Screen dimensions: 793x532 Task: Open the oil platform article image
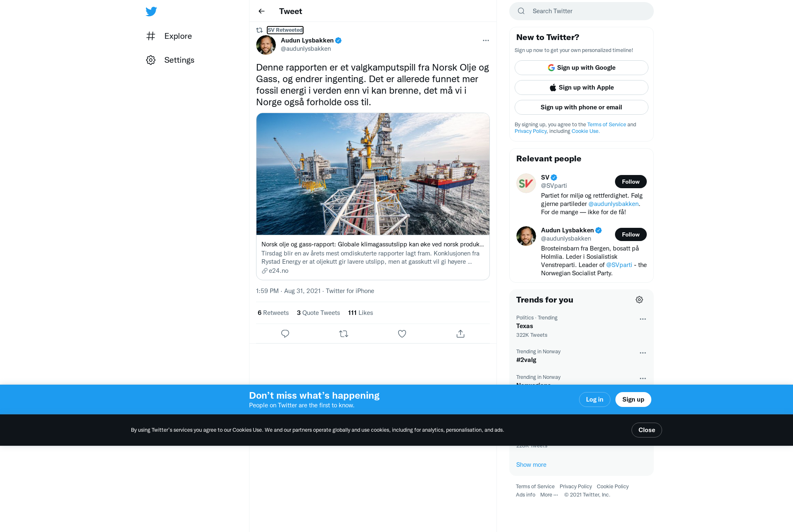click(x=373, y=174)
